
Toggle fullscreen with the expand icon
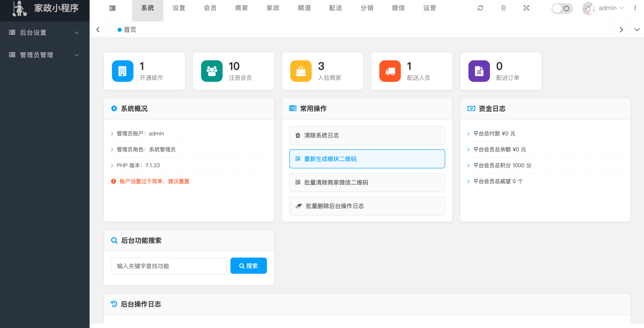click(527, 8)
